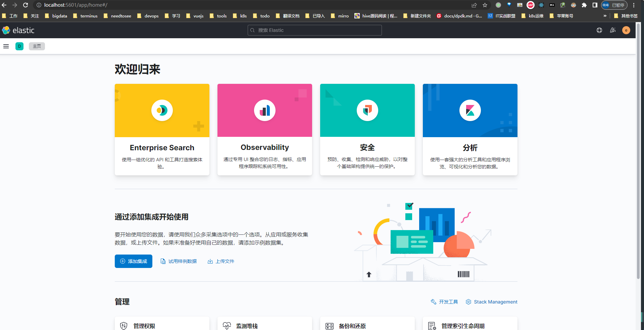Viewport: 644px width, 330px height.
Task: Open 开发工具 dev tools link
Action: tap(444, 302)
